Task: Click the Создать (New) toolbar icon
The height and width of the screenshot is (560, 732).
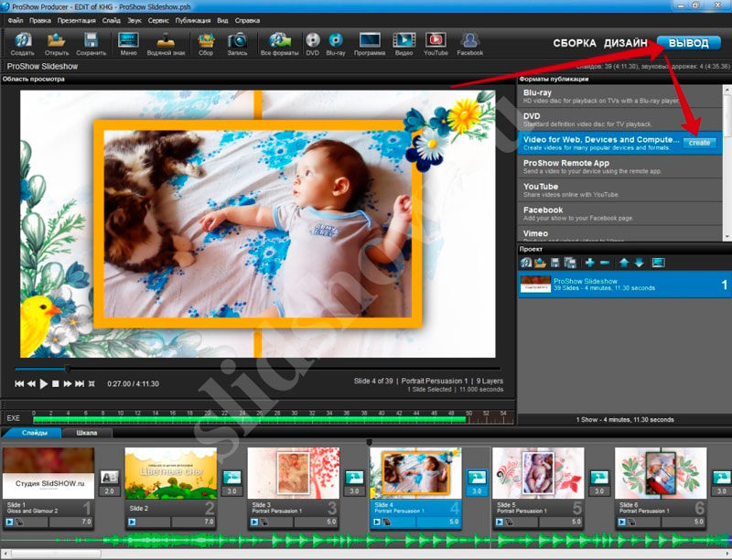Action: 22,43
